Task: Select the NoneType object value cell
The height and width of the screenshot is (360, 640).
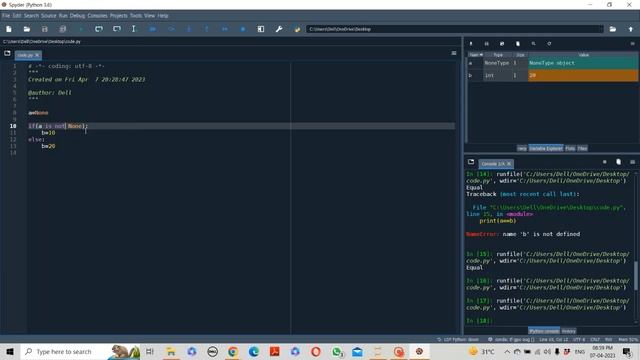Action: pyautogui.click(x=583, y=63)
